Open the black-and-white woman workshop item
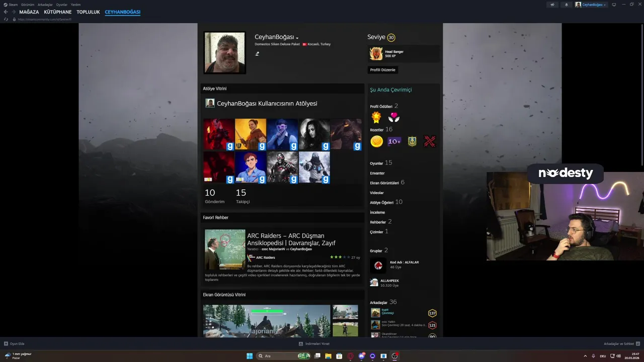 314,134
